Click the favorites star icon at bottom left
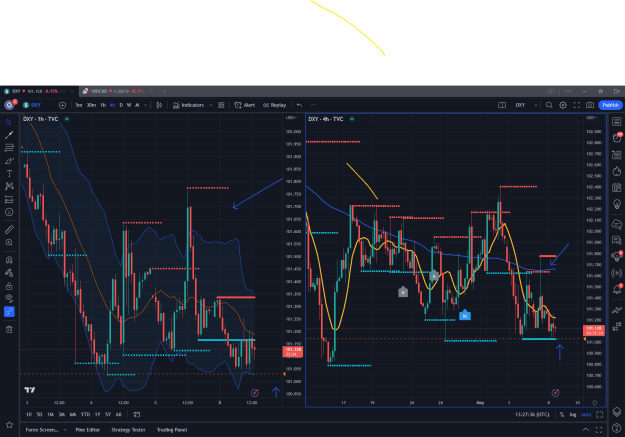 [9, 425]
